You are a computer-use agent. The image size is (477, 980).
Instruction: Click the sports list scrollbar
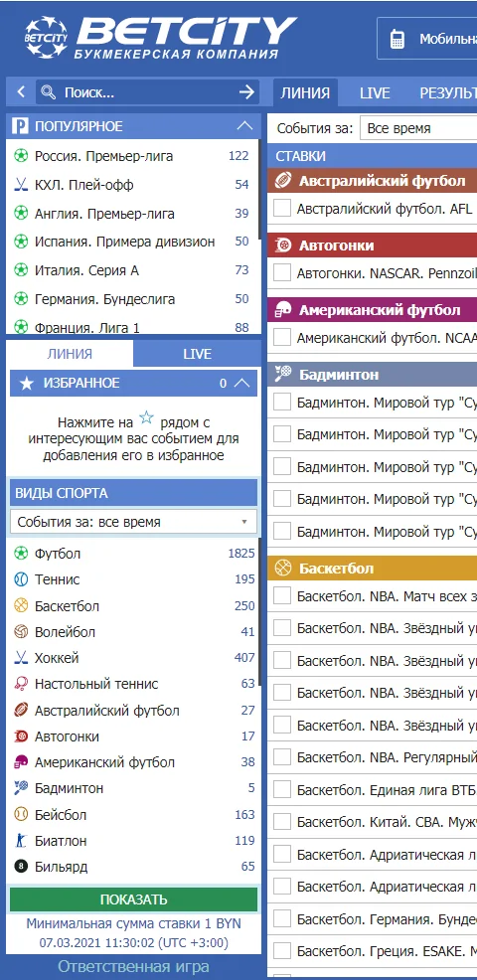pos(258,614)
